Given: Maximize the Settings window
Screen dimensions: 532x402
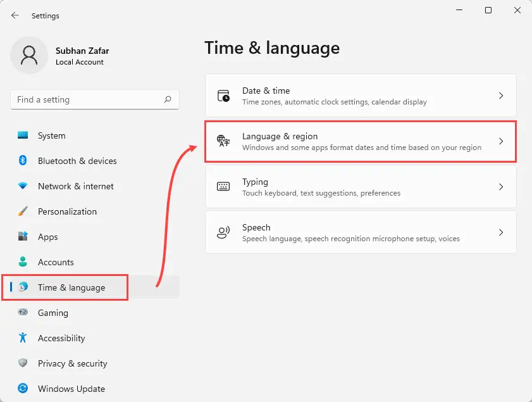Looking at the screenshot, I should tap(488, 10).
